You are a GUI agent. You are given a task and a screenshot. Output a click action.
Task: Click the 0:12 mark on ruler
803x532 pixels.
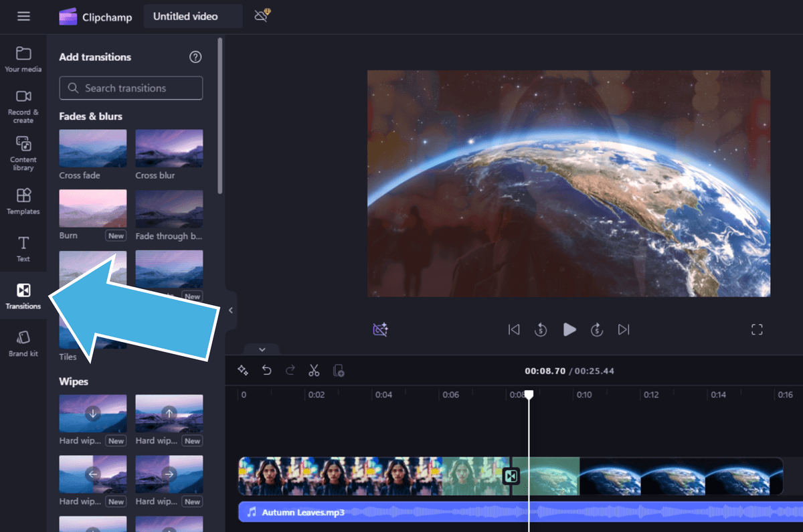[x=651, y=395]
